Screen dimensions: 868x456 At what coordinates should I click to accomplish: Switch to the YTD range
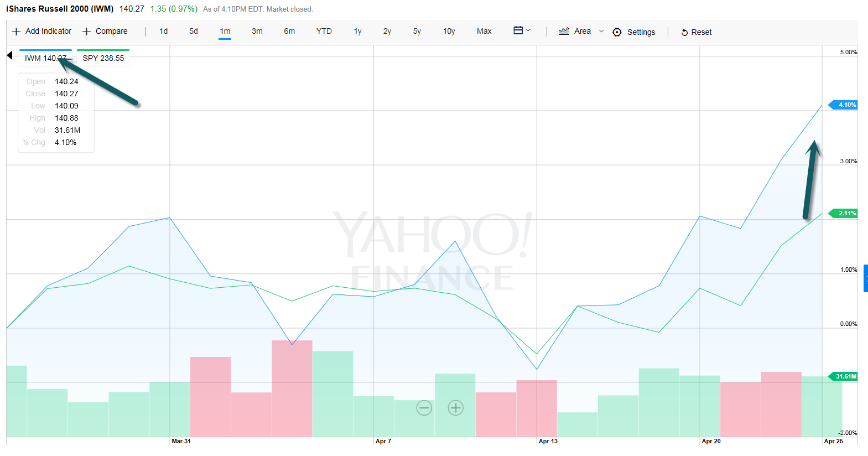pos(324,32)
